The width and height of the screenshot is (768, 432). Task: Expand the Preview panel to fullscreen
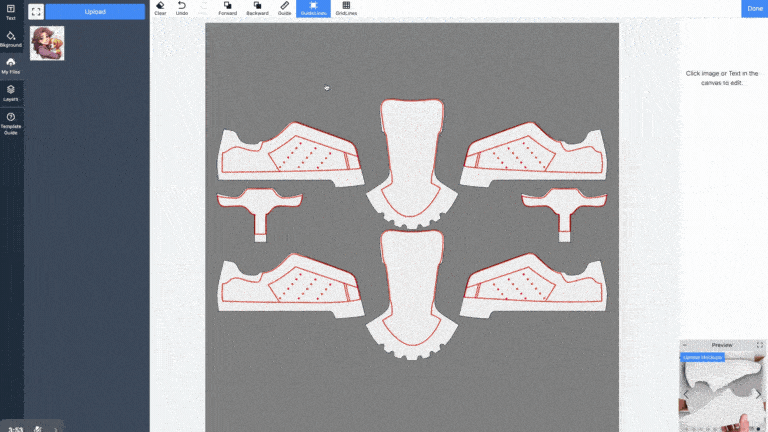tap(760, 345)
